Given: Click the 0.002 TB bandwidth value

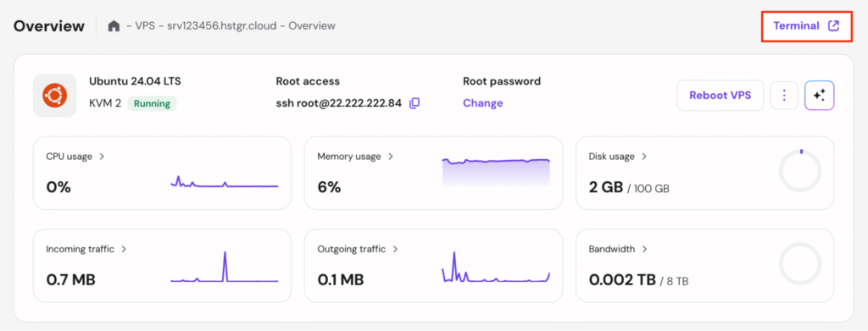Looking at the screenshot, I should point(622,280).
